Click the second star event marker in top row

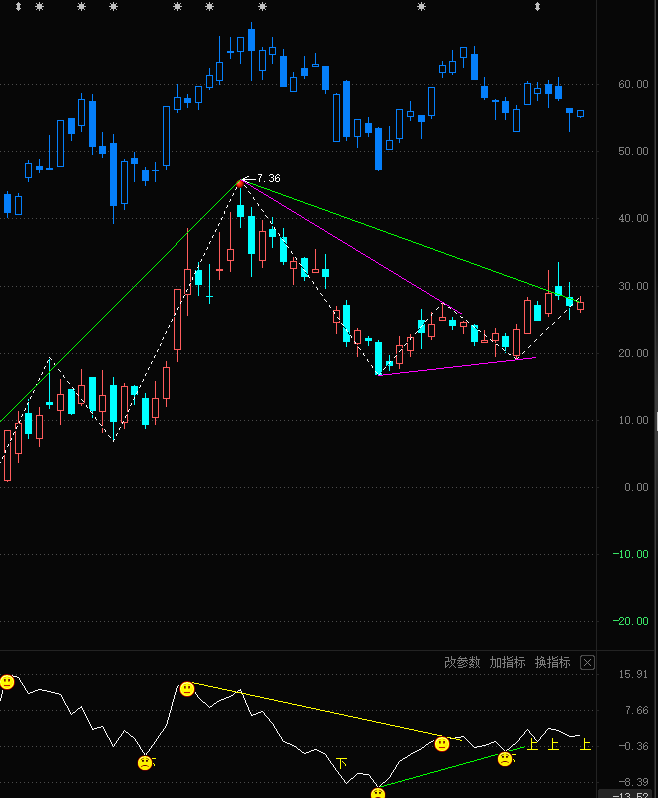[x=81, y=7]
